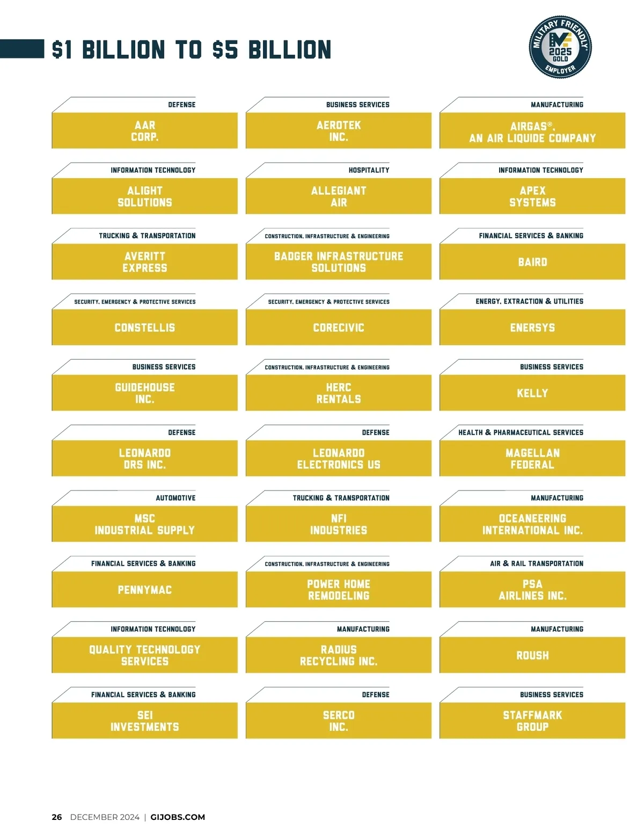The width and height of the screenshot is (644, 836).
Task: Click the $1 Billion to $5 Billion heading
Action: point(192,49)
